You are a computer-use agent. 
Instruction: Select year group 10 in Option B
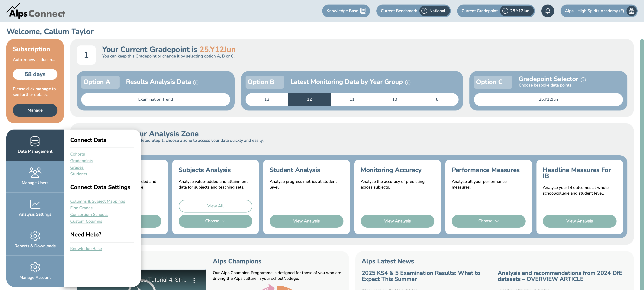[x=394, y=99]
